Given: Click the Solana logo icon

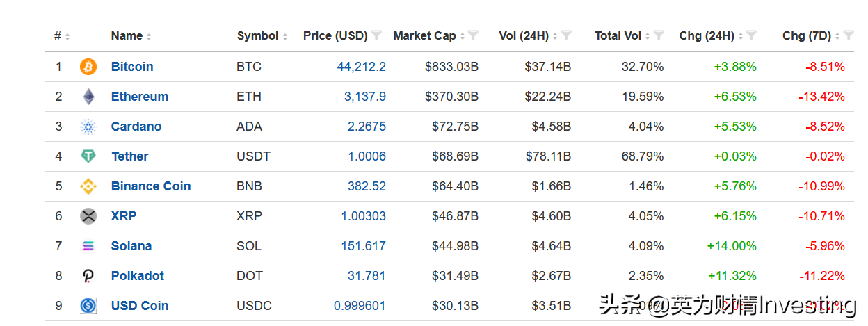Looking at the screenshot, I should (x=88, y=246).
